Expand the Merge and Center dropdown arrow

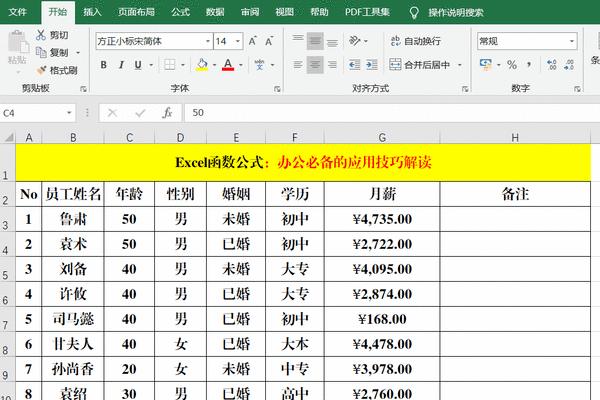460,65
